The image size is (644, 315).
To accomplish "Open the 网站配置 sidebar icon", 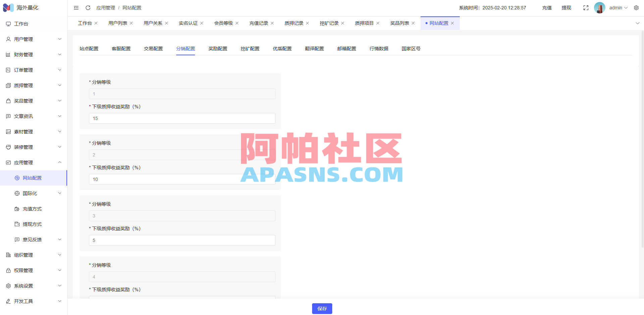I will 17,178.
